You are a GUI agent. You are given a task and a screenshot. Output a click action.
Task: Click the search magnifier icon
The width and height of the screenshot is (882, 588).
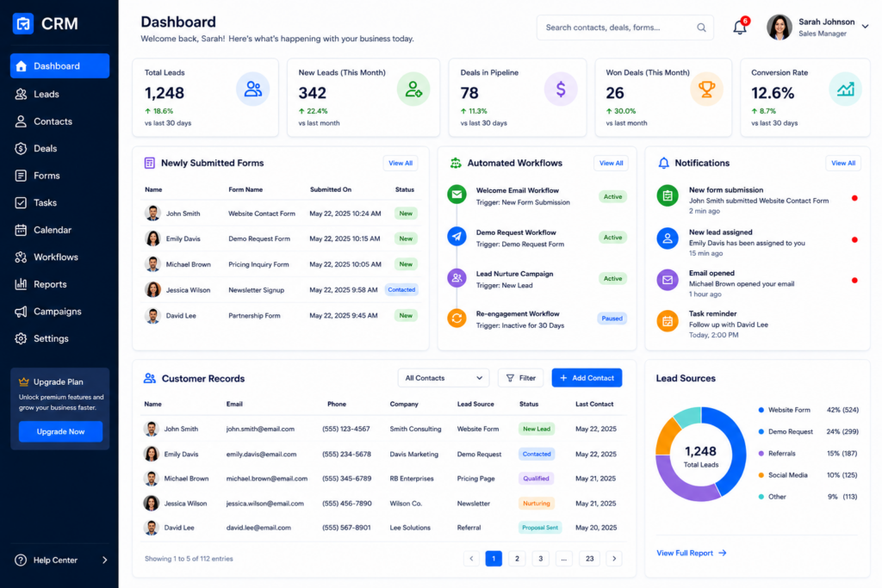(701, 28)
